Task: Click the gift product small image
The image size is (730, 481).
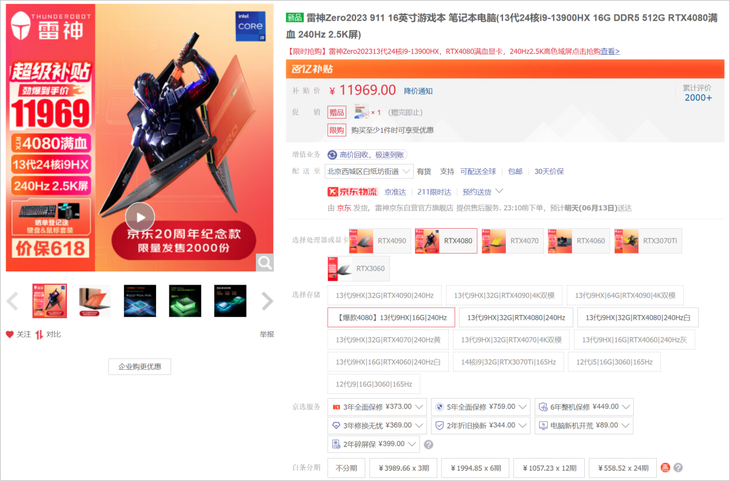Action: [361, 112]
